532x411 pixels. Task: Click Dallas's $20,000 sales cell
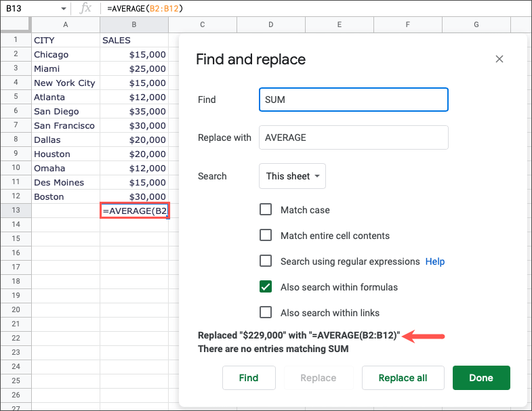click(134, 139)
